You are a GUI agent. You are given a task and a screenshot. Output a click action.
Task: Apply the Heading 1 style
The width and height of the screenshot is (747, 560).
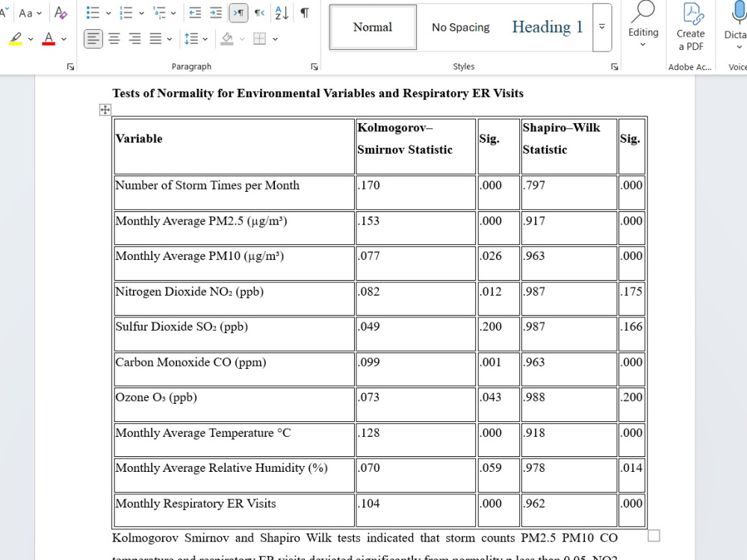548,27
